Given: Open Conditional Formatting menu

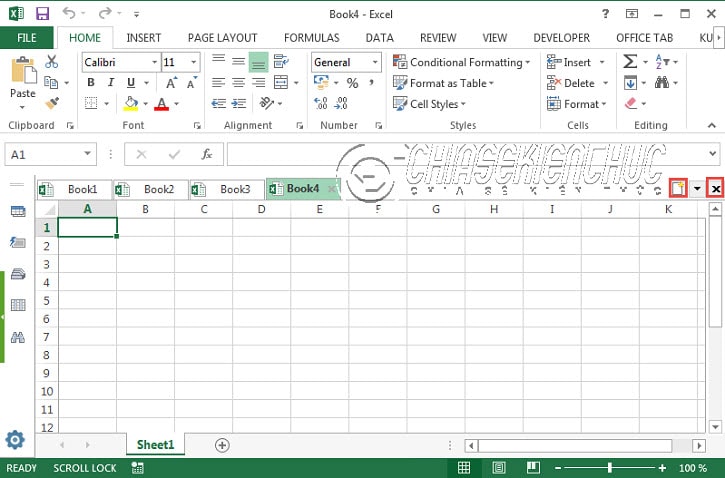Looking at the screenshot, I should [461, 62].
